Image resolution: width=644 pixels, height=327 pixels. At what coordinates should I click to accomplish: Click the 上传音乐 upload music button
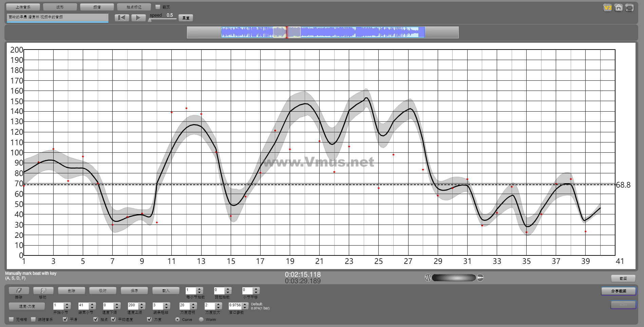click(x=23, y=7)
